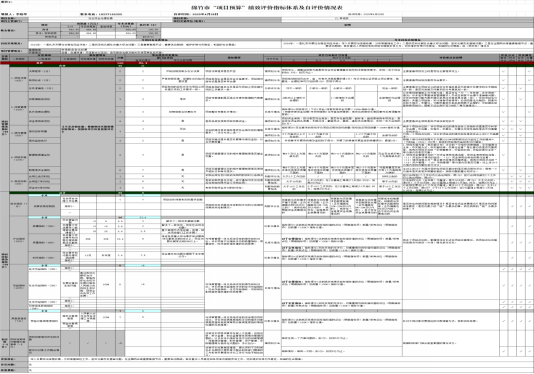Click the tall multi-line text cell in the benefits section
This screenshot has height=374, width=534.
tap(88, 285)
